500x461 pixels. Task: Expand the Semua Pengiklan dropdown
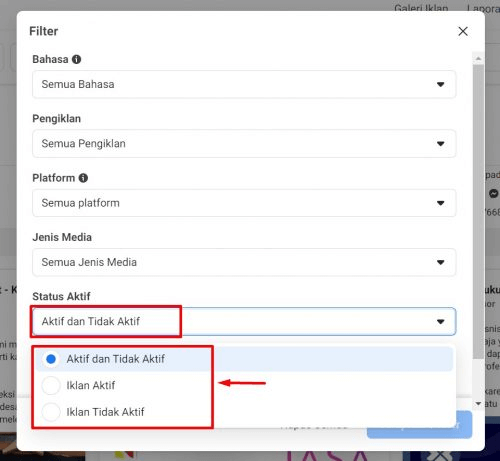(x=244, y=144)
